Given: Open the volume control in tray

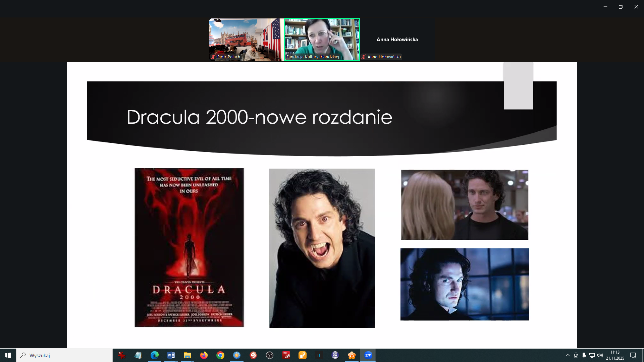Looking at the screenshot, I should point(600,355).
